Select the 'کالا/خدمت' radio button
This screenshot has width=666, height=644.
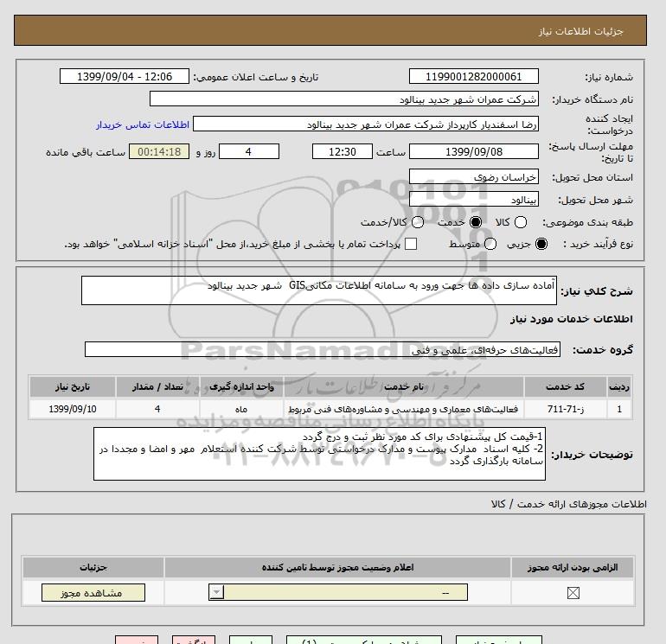tap(418, 222)
